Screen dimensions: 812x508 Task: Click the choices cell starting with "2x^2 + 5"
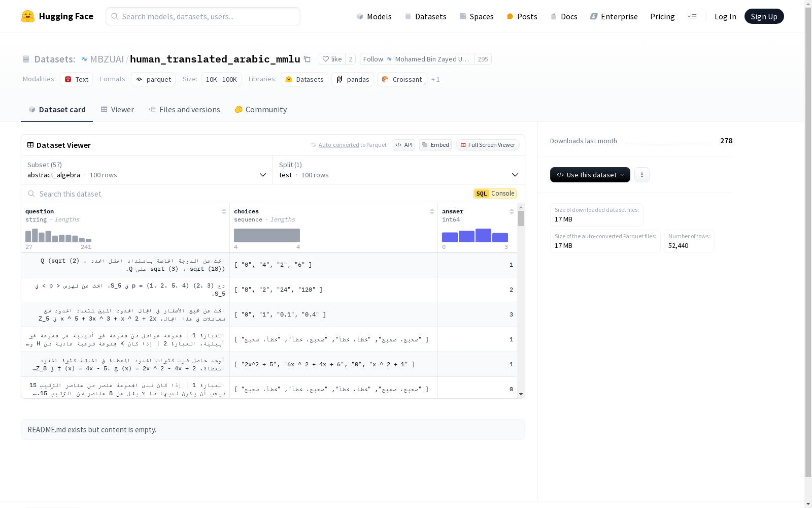[333, 364]
